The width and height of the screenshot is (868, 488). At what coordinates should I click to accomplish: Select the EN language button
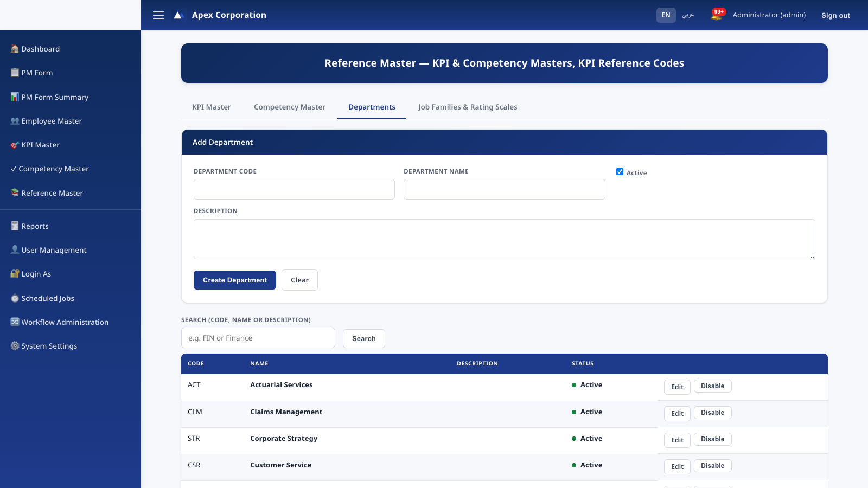[666, 15]
